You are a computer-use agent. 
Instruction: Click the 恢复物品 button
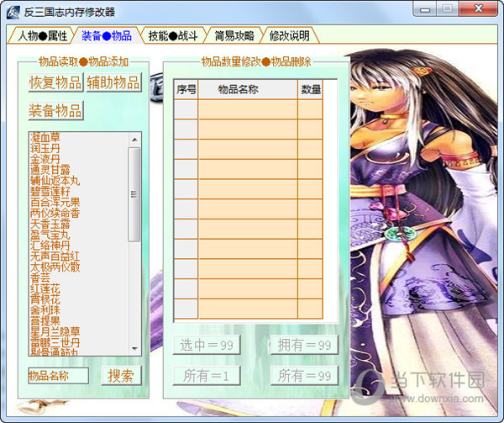point(56,82)
